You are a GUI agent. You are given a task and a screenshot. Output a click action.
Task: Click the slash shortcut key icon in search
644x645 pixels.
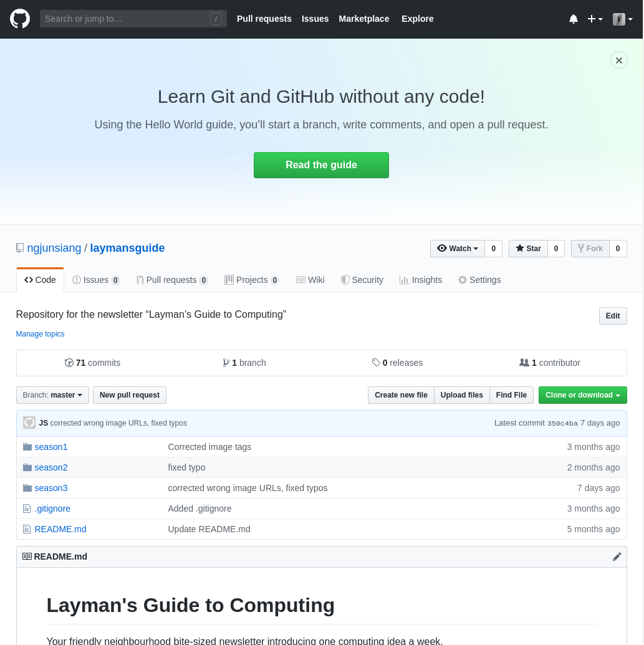(x=216, y=19)
